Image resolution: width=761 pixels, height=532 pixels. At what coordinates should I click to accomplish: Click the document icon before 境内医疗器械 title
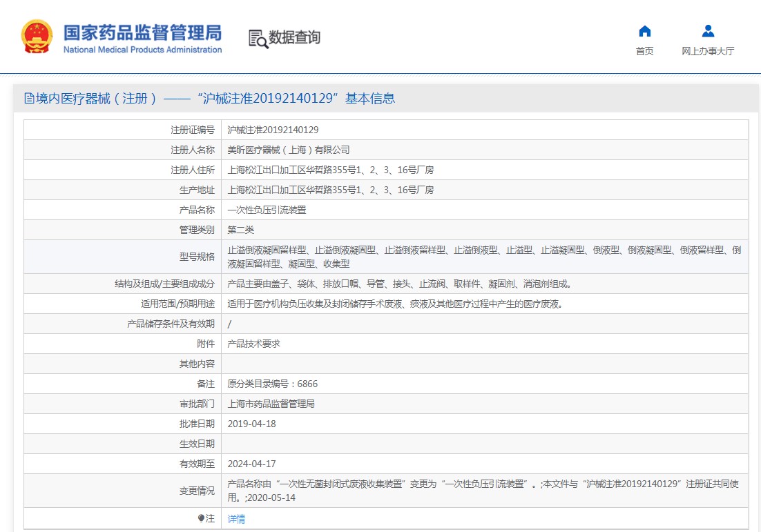[29, 99]
